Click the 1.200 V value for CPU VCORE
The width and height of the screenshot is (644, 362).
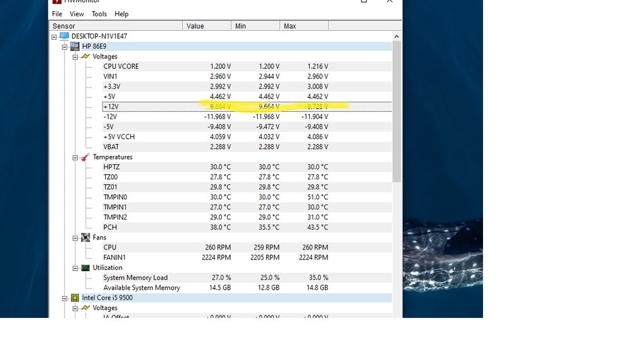(221, 67)
